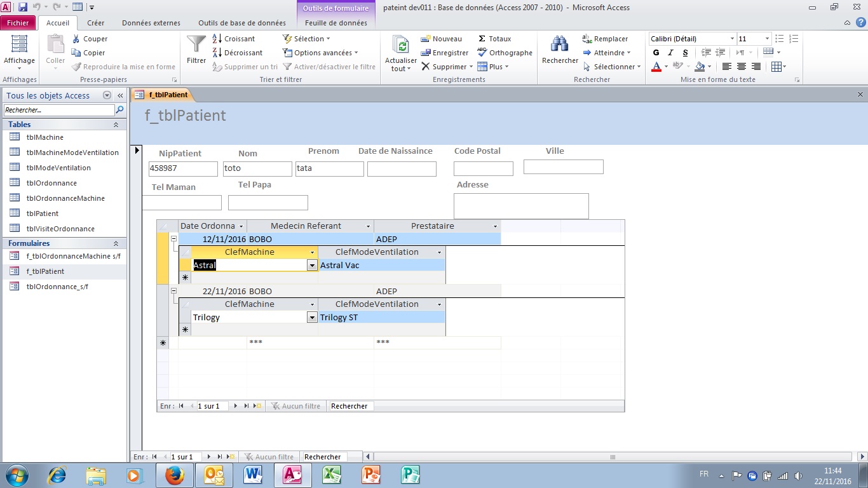This screenshot has height=488, width=868.
Task: Open the Plus dropdown in Enregistrements
Action: click(493, 67)
